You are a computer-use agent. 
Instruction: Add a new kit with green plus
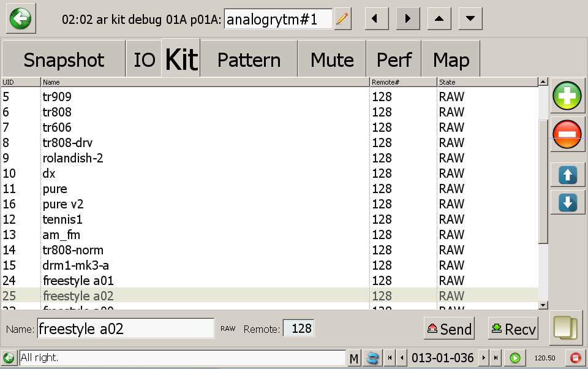[x=568, y=97]
